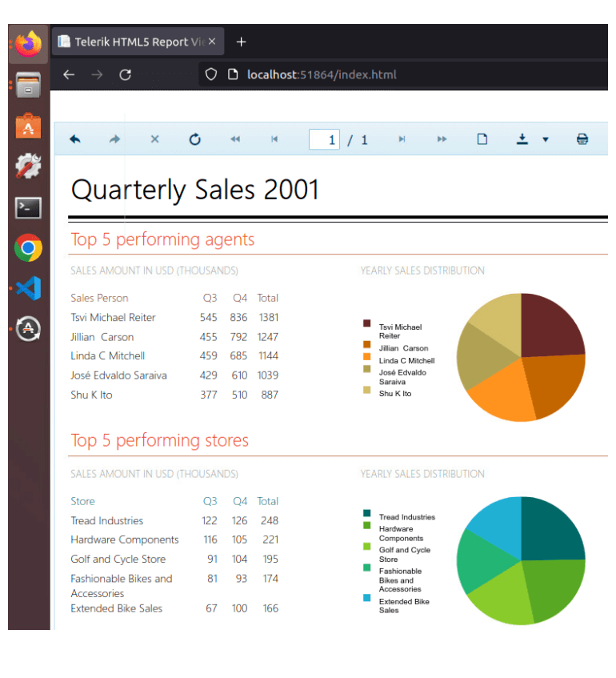Open Google Chrome from the dock

(29, 248)
